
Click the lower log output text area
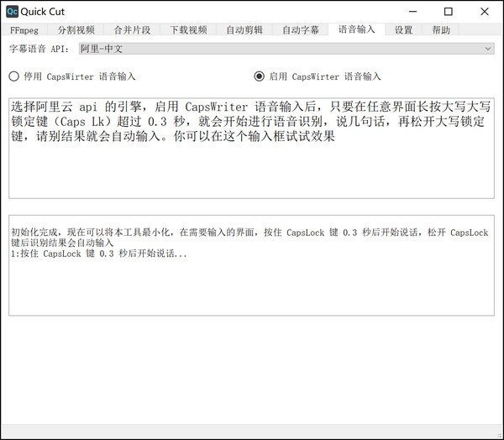click(x=252, y=285)
